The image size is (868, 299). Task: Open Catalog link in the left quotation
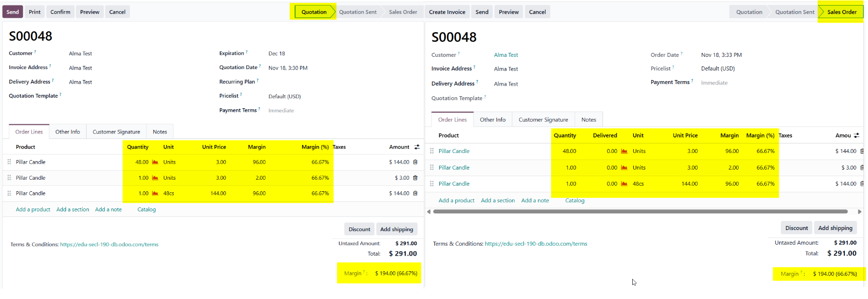[147, 209]
